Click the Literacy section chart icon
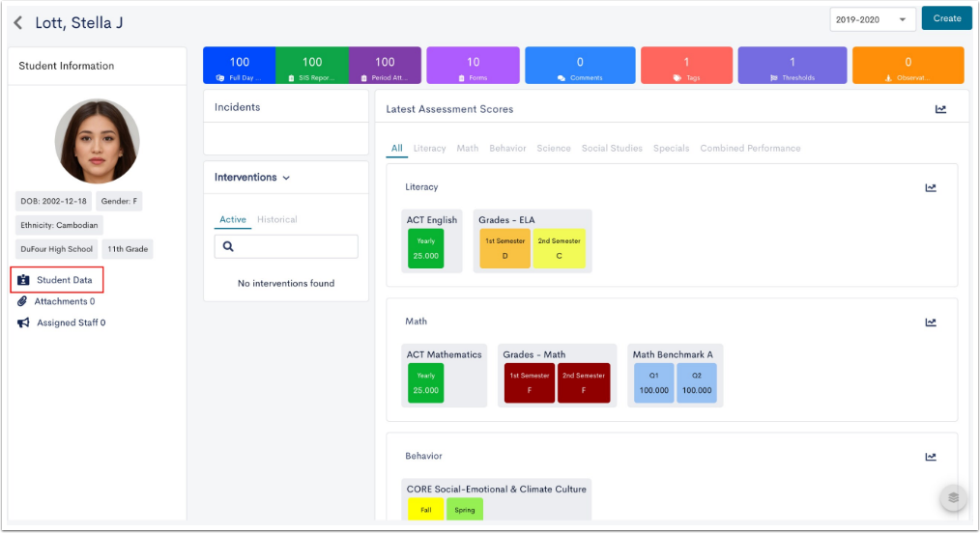 click(931, 188)
